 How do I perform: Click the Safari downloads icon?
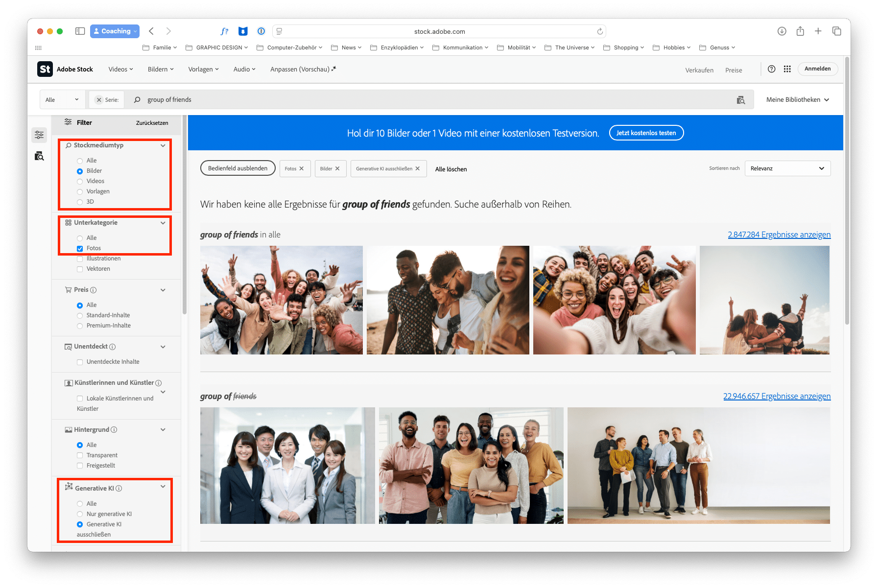[x=782, y=31]
